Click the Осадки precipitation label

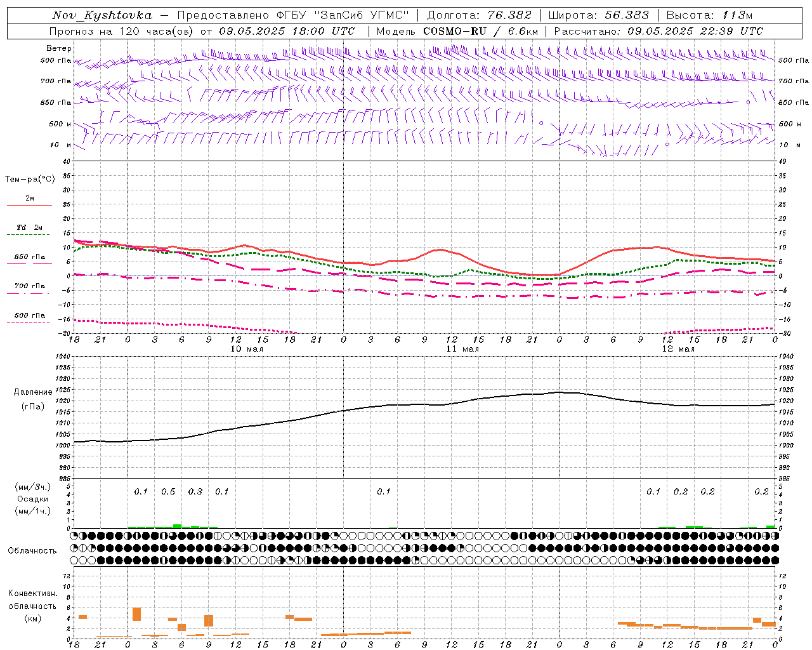(x=33, y=499)
